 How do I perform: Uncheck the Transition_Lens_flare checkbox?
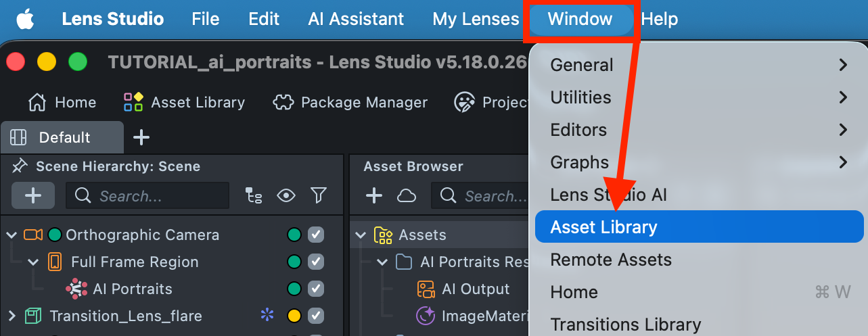(316, 316)
